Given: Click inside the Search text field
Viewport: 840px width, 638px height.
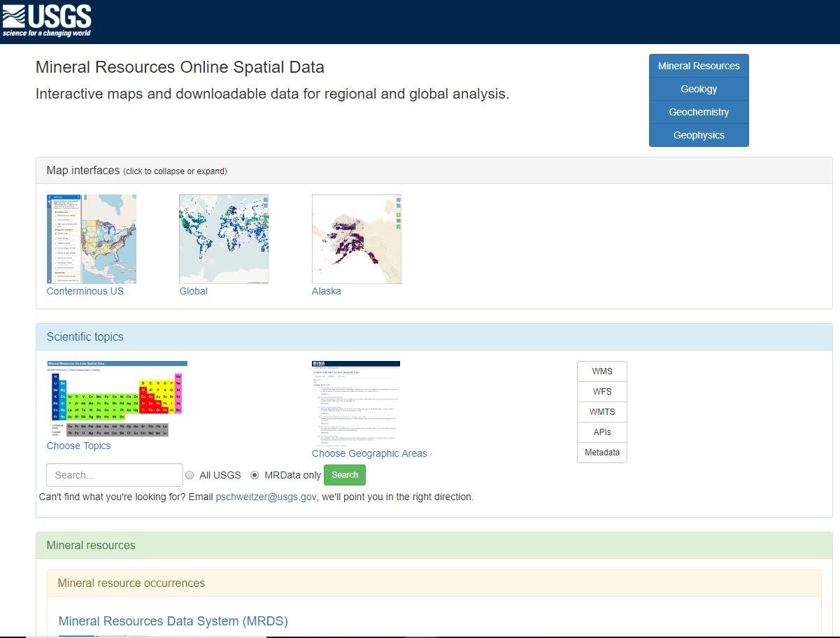Looking at the screenshot, I should (114, 475).
